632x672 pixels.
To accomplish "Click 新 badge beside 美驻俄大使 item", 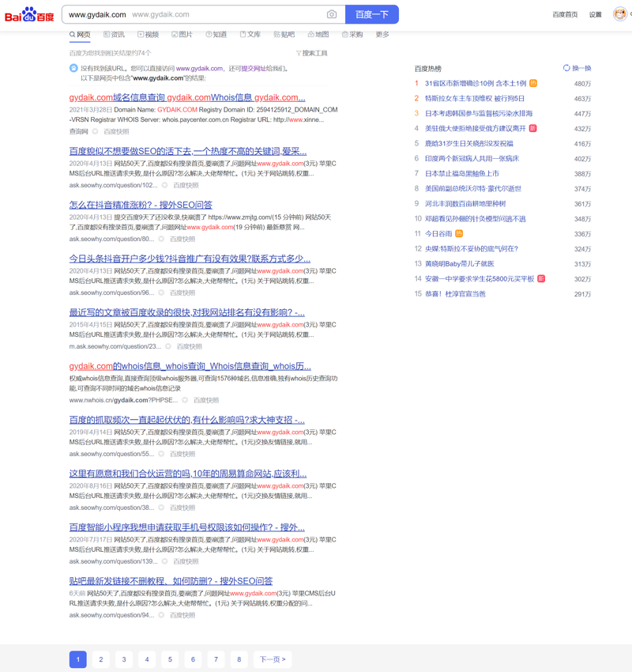I will (x=532, y=128).
